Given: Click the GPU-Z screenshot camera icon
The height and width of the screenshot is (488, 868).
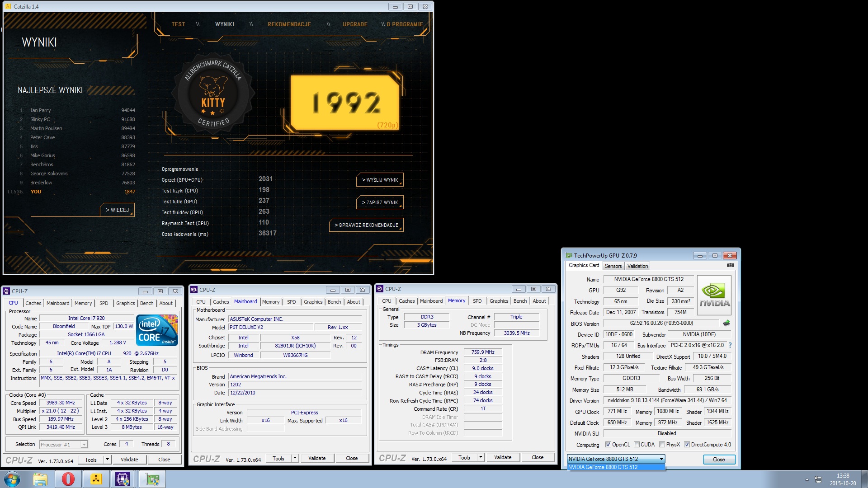Looking at the screenshot, I should pyautogui.click(x=730, y=265).
